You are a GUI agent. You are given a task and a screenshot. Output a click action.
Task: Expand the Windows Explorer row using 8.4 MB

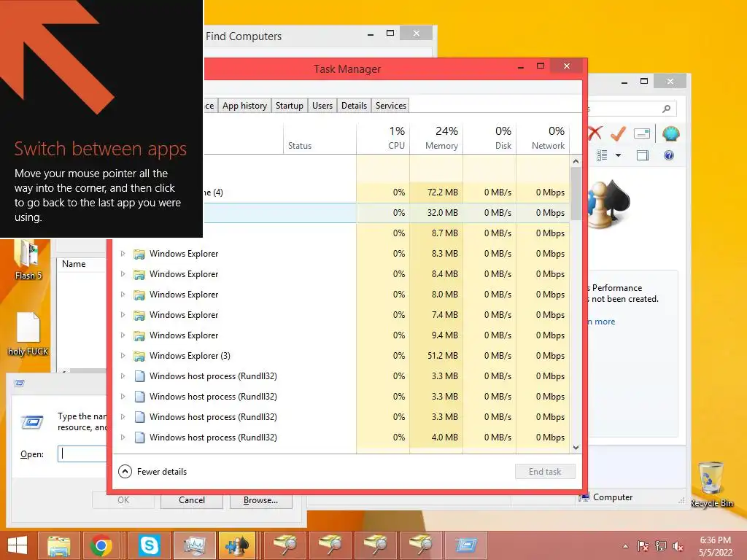[x=123, y=274]
